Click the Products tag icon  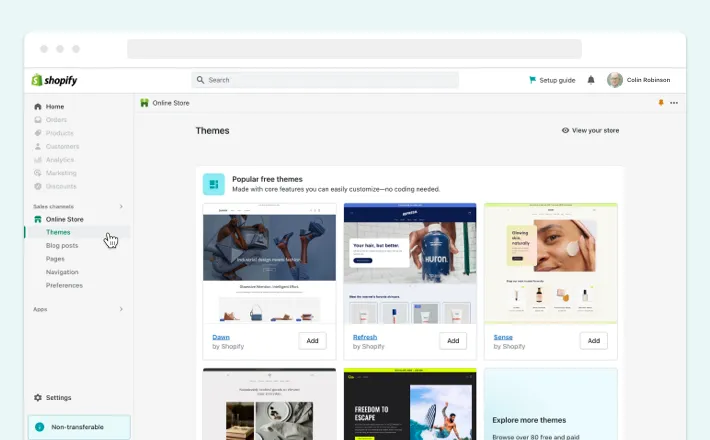click(x=38, y=133)
